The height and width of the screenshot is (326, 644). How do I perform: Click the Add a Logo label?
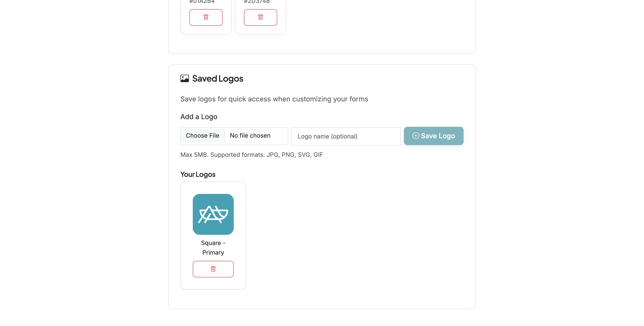(199, 116)
